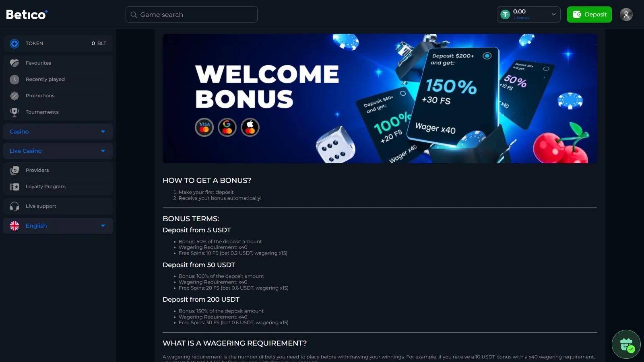Viewport: 644px width, 362px height.
Task: Start a Live support chat
Action: 58,206
